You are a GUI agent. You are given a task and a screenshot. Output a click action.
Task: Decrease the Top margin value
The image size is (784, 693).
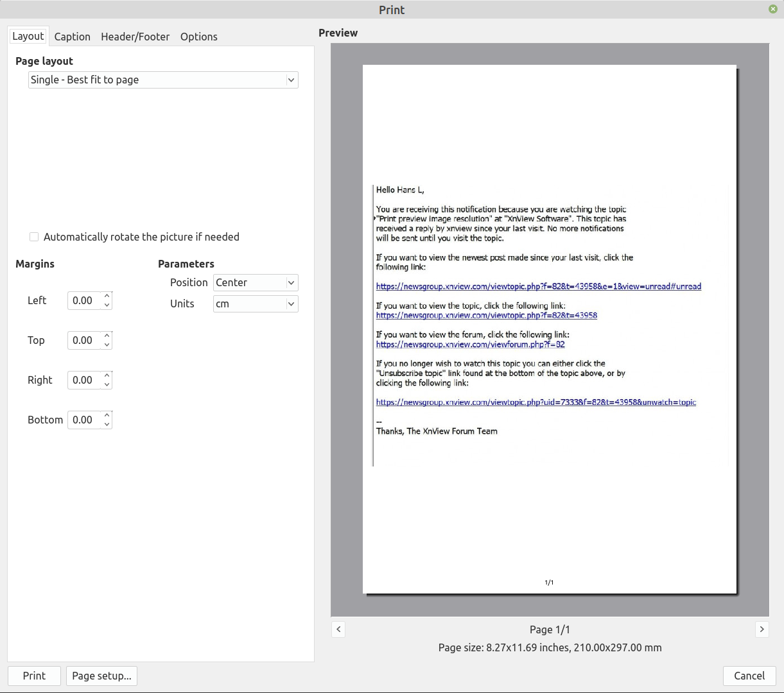click(x=107, y=345)
